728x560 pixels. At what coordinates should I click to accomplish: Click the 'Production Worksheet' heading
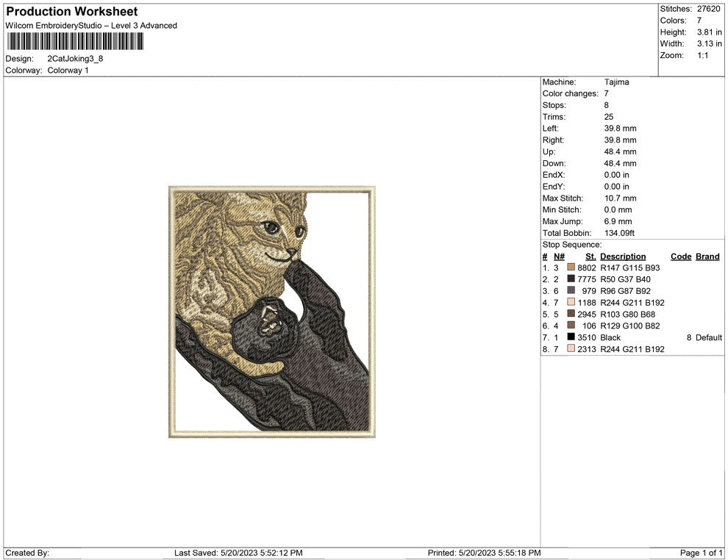(72, 12)
